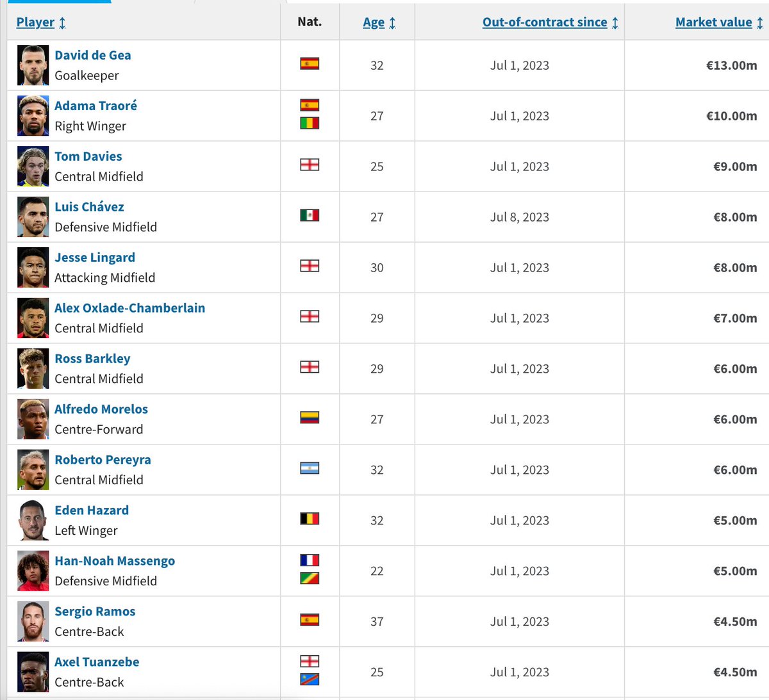Click the Mexico flag in Luis Chávez's row

pyautogui.click(x=310, y=215)
